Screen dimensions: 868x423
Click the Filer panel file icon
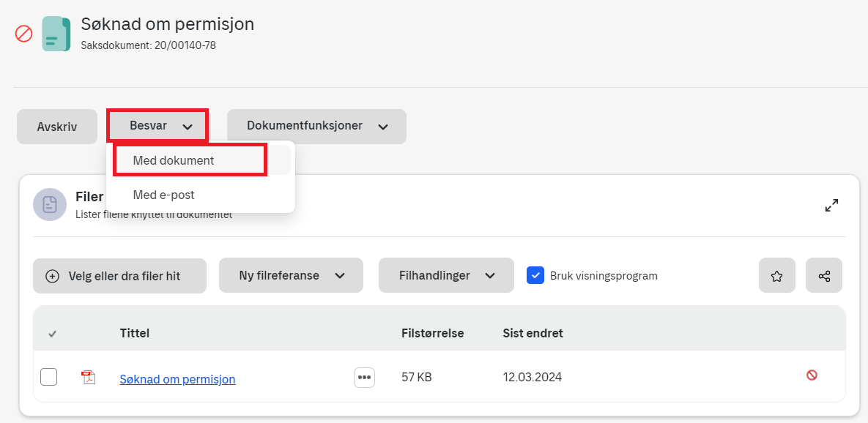[50, 205]
